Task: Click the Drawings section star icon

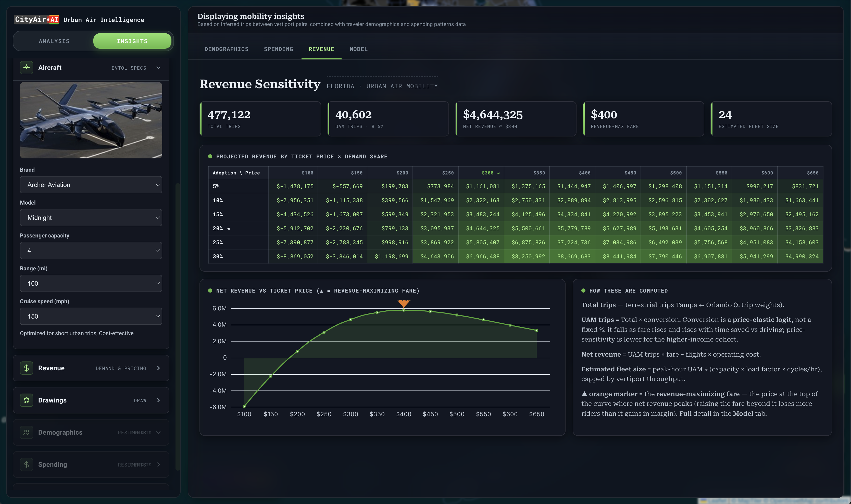Action: click(x=27, y=400)
